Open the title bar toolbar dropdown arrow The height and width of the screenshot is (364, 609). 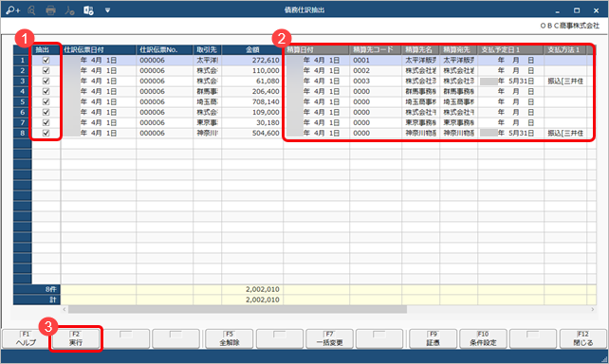(107, 10)
